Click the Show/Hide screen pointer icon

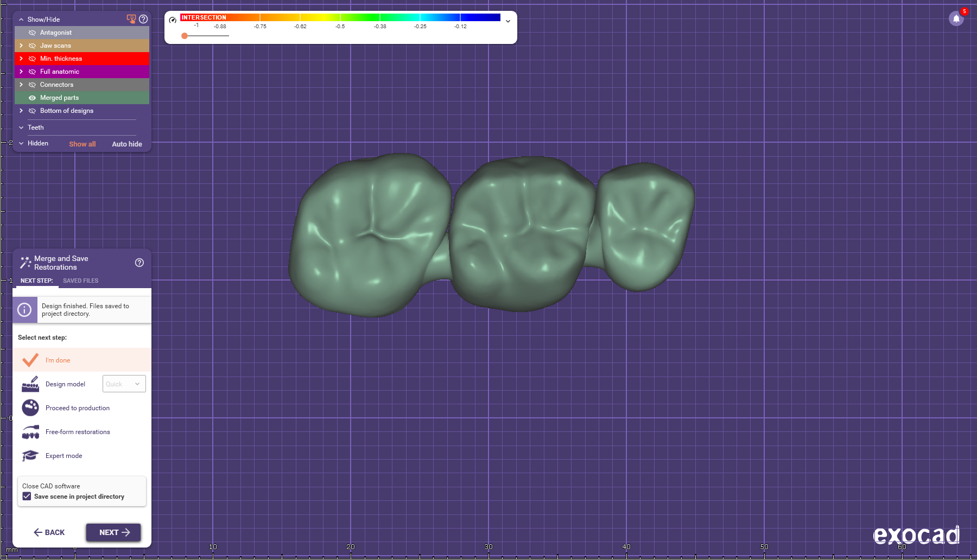131,19
